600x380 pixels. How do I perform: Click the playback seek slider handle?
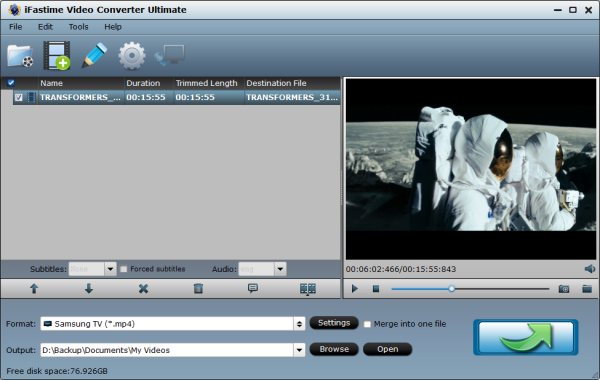(x=452, y=289)
